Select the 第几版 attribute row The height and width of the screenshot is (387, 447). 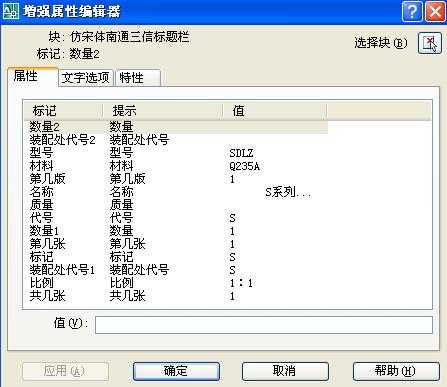click(x=176, y=179)
